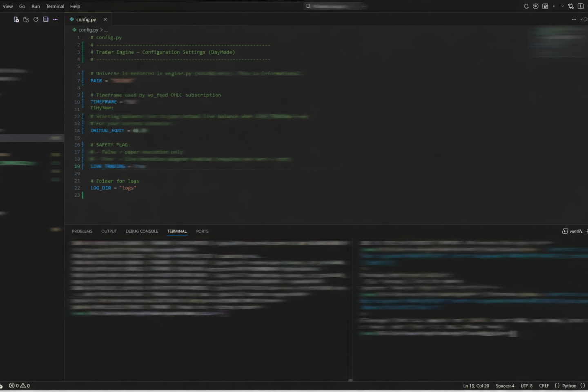
Task: Click the Python file icon on config.py tab
Action: (72, 20)
